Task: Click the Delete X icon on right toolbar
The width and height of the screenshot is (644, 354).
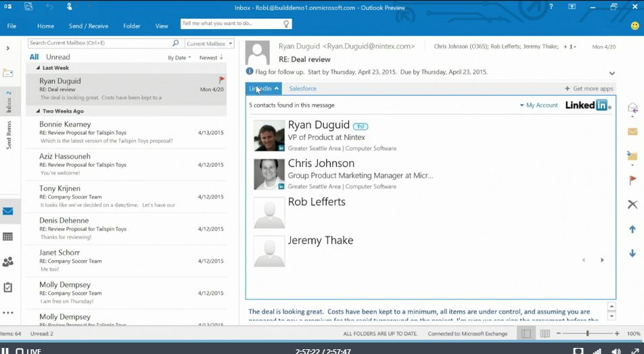Action: pyautogui.click(x=632, y=204)
